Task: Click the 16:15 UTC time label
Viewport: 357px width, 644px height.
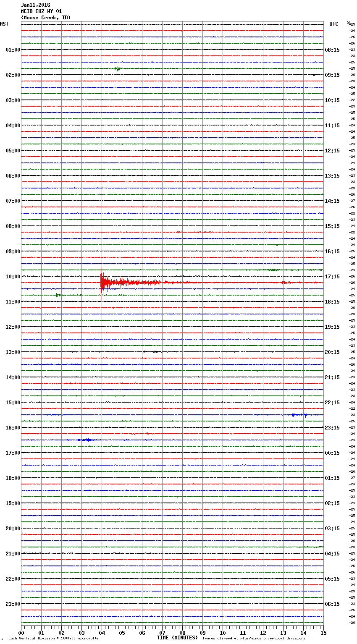Action: [332, 251]
